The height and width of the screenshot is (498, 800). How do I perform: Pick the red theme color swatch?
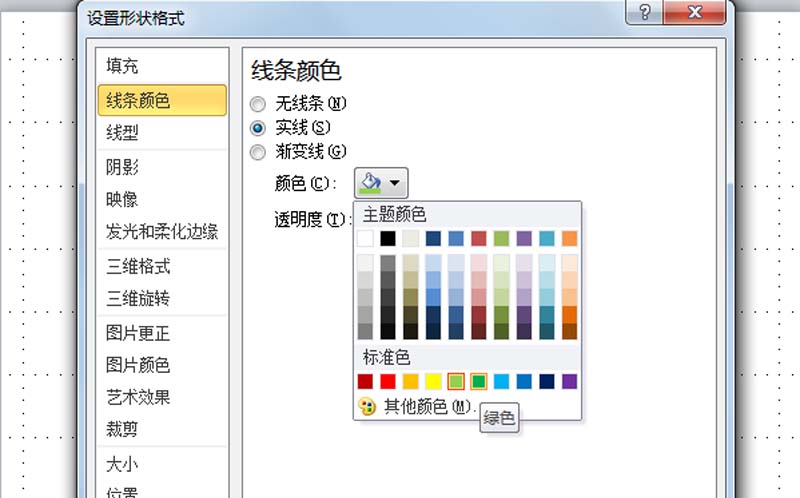pos(479,238)
